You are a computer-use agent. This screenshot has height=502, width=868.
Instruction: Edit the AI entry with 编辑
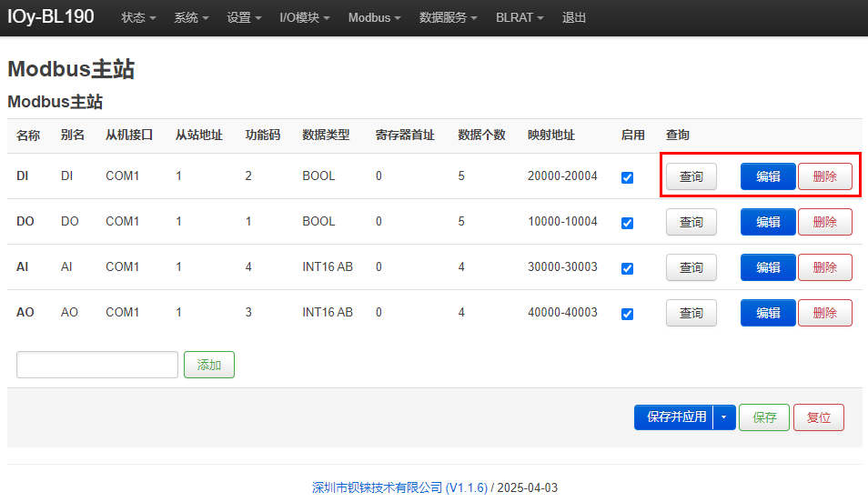click(x=768, y=267)
